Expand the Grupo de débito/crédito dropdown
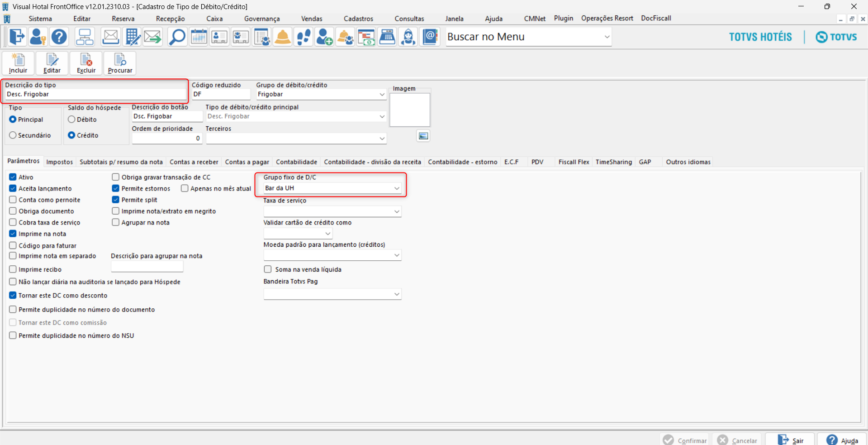Viewport: 868px width, 445px height. coord(382,94)
